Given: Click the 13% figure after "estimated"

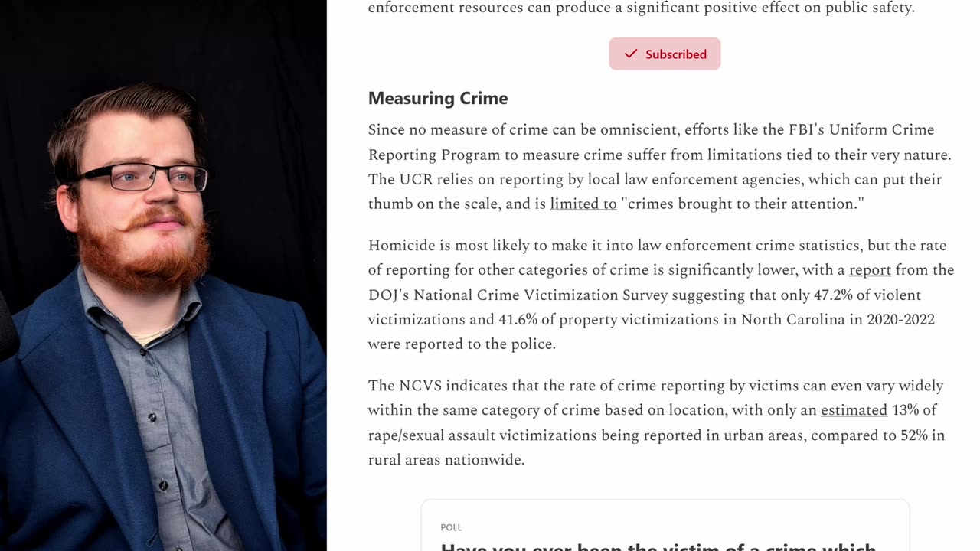Looking at the screenshot, I should (905, 410).
